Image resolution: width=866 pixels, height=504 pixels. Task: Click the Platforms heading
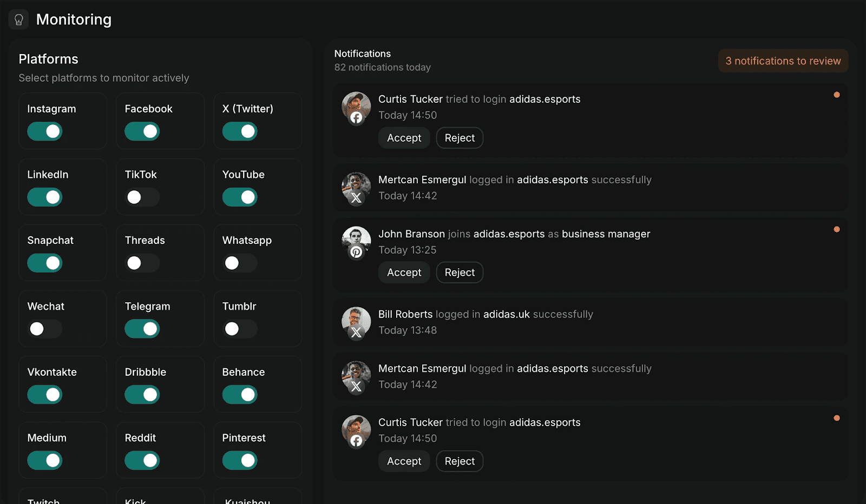pyautogui.click(x=49, y=59)
